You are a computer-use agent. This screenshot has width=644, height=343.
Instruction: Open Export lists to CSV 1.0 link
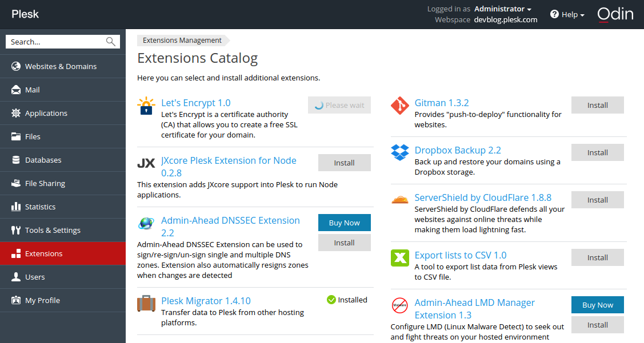point(461,255)
